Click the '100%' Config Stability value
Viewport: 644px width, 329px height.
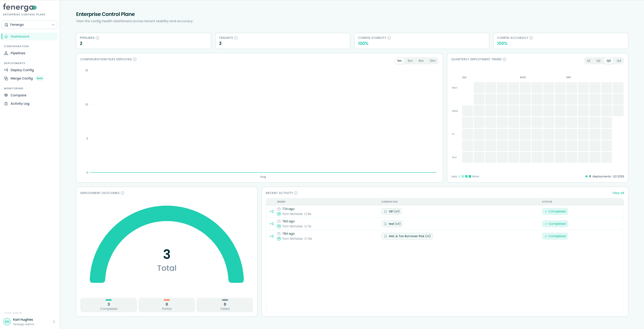(x=363, y=43)
